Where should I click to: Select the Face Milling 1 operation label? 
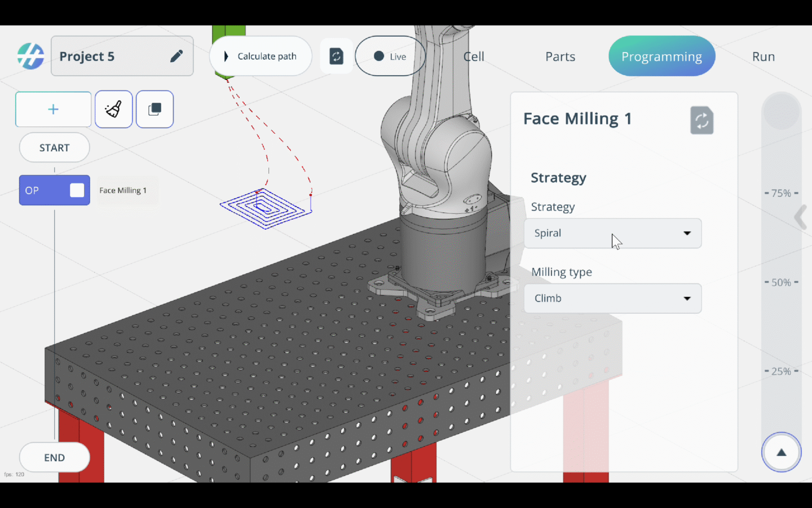point(123,190)
